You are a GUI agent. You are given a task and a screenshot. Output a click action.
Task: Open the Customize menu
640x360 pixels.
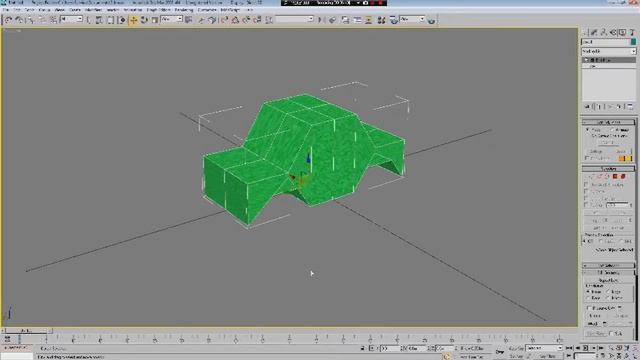pos(207,10)
